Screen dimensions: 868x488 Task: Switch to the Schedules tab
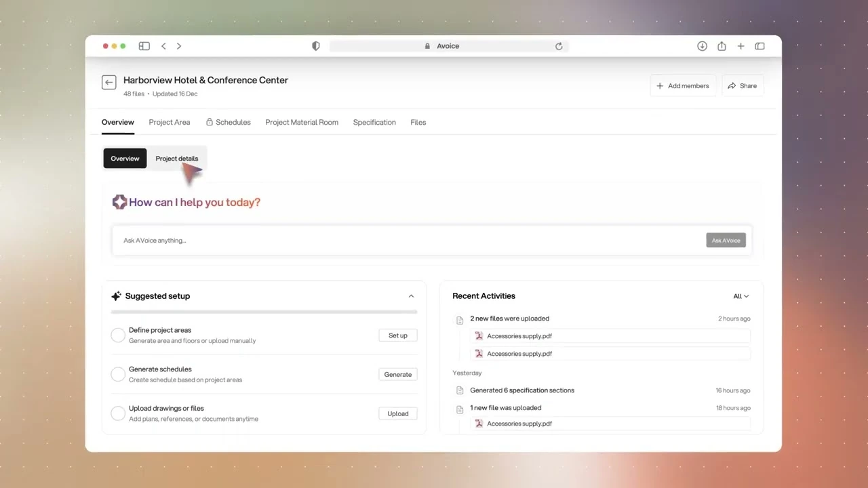coord(229,122)
